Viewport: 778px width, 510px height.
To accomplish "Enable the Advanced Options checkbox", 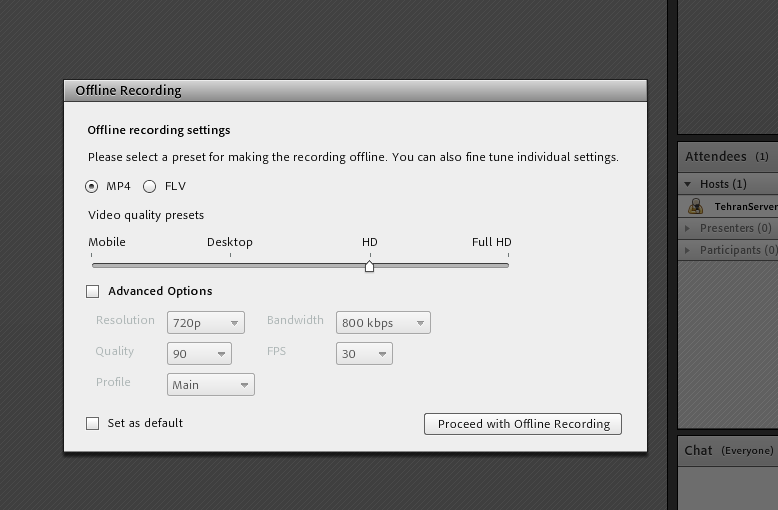I will pos(93,292).
